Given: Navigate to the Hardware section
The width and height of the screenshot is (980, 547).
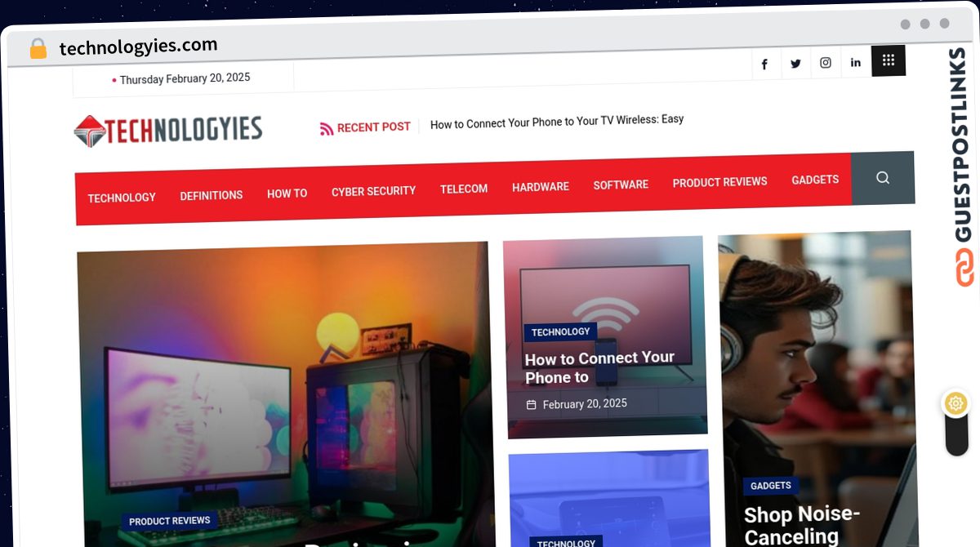Looking at the screenshot, I should (541, 187).
